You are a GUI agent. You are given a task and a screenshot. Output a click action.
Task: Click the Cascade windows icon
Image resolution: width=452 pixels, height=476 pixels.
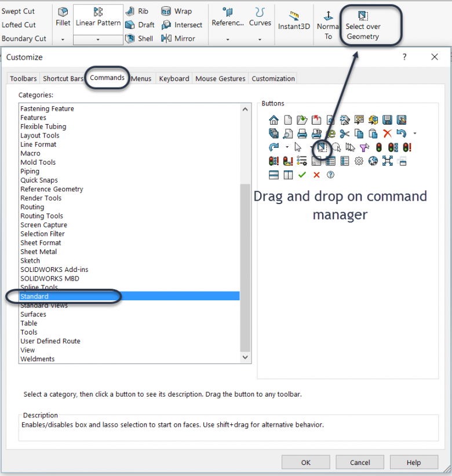pyautogui.click(x=402, y=161)
